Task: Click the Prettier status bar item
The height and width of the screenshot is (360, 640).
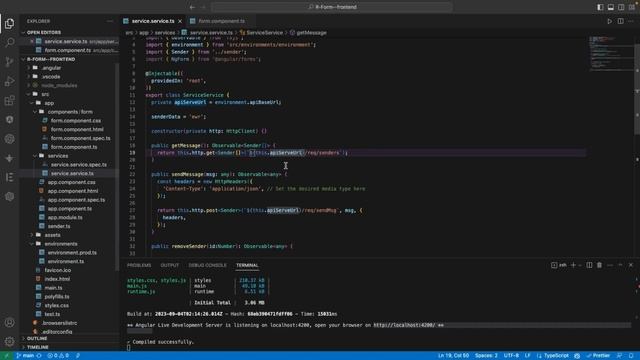Action: pos(598,356)
